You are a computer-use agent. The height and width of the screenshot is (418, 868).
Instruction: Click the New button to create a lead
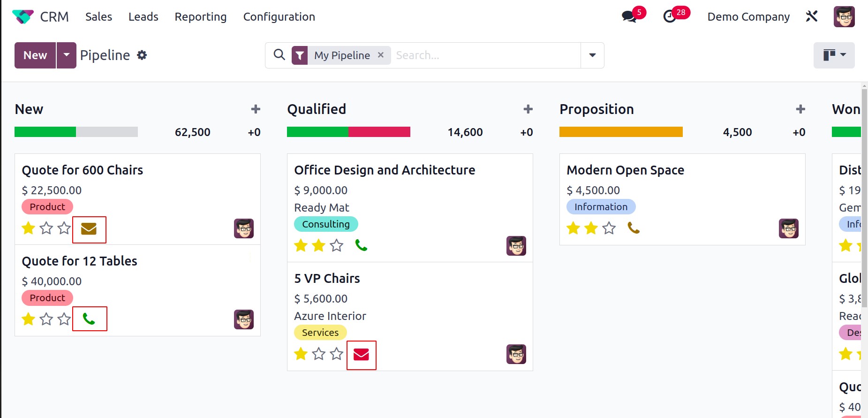[x=35, y=55]
